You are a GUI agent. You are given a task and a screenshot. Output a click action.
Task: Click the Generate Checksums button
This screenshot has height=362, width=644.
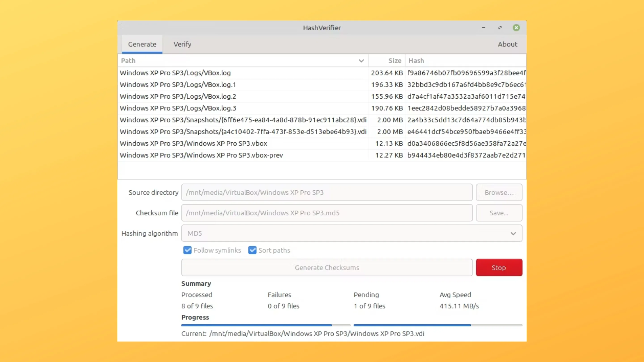[x=327, y=267]
